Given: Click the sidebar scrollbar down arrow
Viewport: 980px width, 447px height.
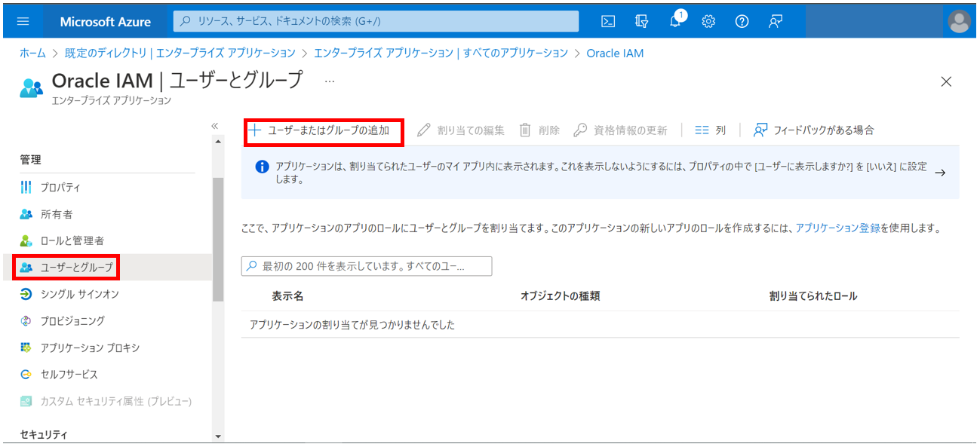Looking at the screenshot, I should coord(218,436).
